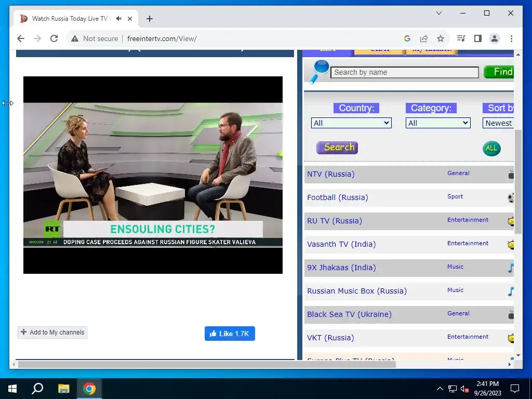Open the Not secure site warning

pos(95,38)
